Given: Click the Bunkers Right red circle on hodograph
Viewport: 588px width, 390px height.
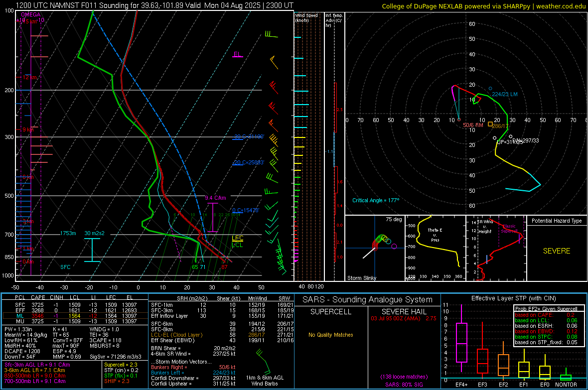Looking at the screenshot, I should (459, 120).
